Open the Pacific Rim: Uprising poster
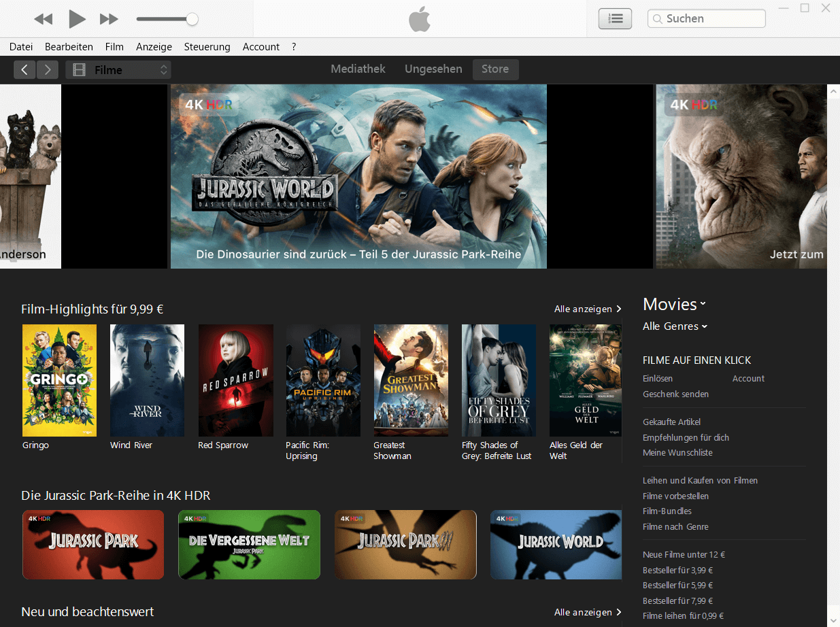The height and width of the screenshot is (627, 840). 323,380
